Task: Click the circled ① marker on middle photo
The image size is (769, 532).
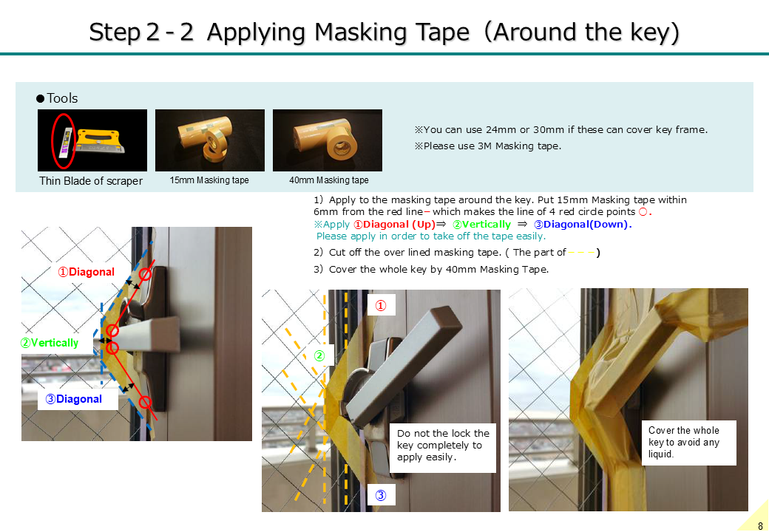Action: 381,306
